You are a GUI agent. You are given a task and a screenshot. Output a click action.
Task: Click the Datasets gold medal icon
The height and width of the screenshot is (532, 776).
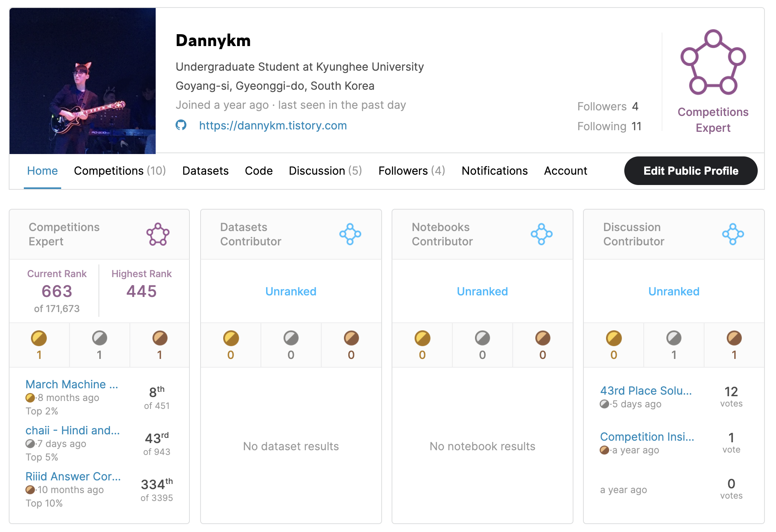tap(231, 338)
